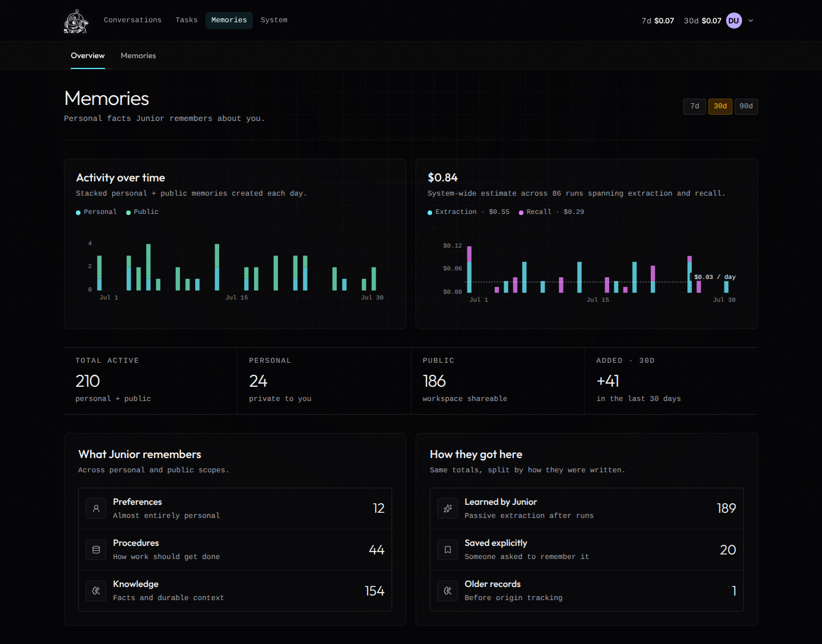The image size is (822, 644).
Task: Click the Junior robot logo
Action: click(76, 21)
